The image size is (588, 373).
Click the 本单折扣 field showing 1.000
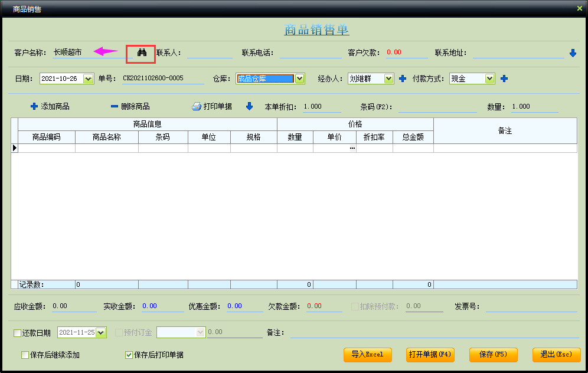[x=322, y=106]
